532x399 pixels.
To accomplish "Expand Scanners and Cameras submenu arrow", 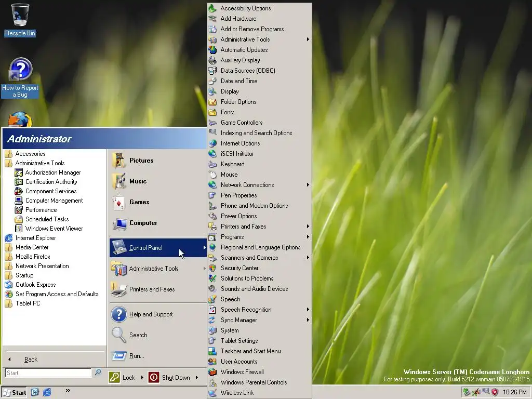I will (308, 258).
